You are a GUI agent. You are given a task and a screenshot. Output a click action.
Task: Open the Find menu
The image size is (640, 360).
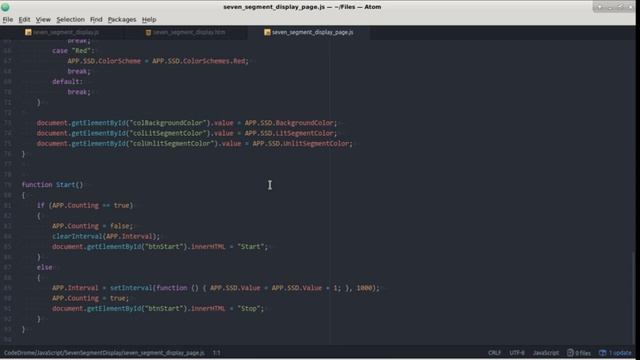(96, 20)
